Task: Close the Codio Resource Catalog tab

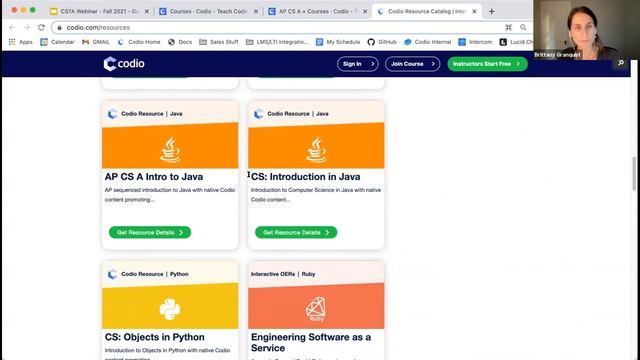Action: [x=474, y=11]
